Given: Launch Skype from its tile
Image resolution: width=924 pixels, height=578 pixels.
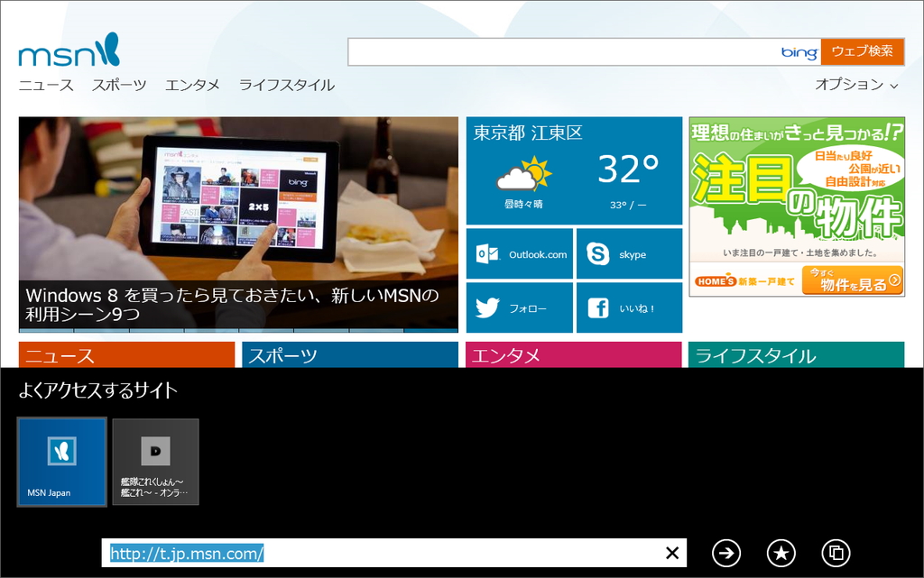Looking at the screenshot, I should pyautogui.click(x=628, y=253).
